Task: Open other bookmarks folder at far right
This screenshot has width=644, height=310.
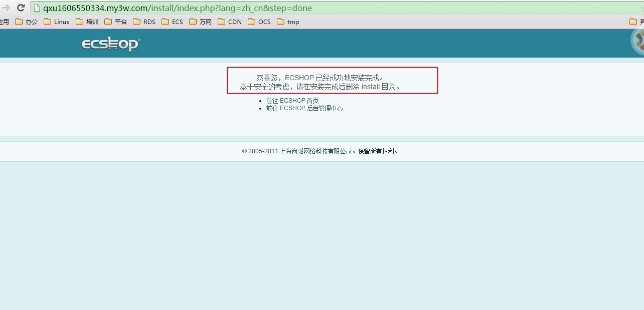Action: (x=636, y=22)
